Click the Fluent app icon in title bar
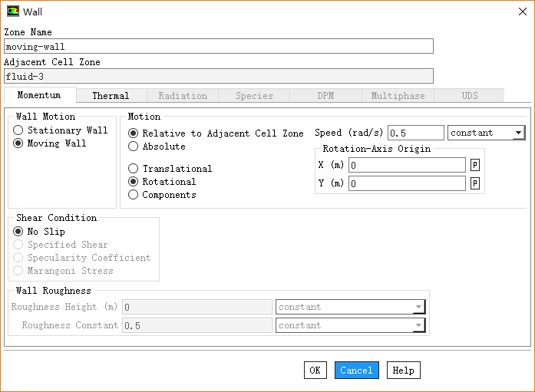The width and height of the screenshot is (535, 392). click(13, 12)
